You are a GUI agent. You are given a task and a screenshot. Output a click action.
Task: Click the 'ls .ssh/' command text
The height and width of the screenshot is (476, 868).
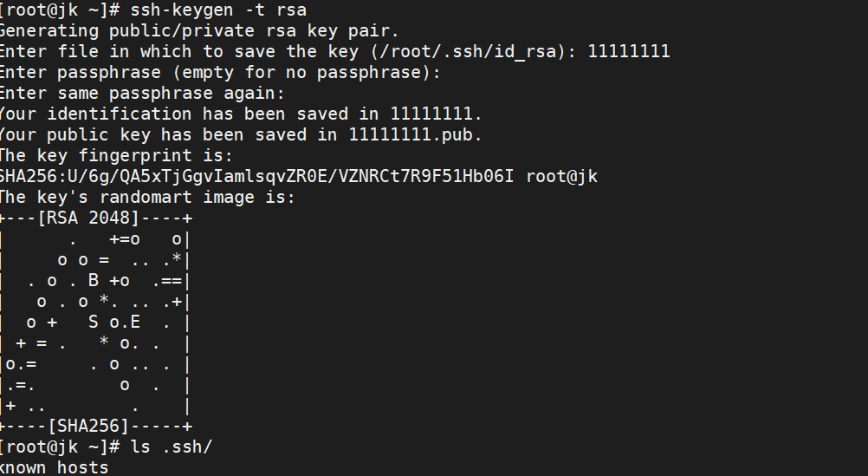click(172, 447)
